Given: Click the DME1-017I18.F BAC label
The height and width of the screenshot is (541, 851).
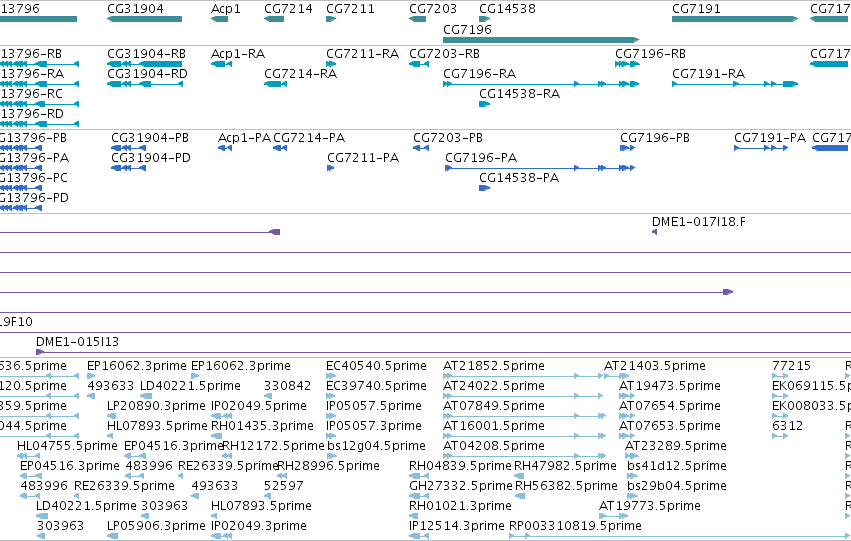Looking at the screenshot, I should (698, 222).
